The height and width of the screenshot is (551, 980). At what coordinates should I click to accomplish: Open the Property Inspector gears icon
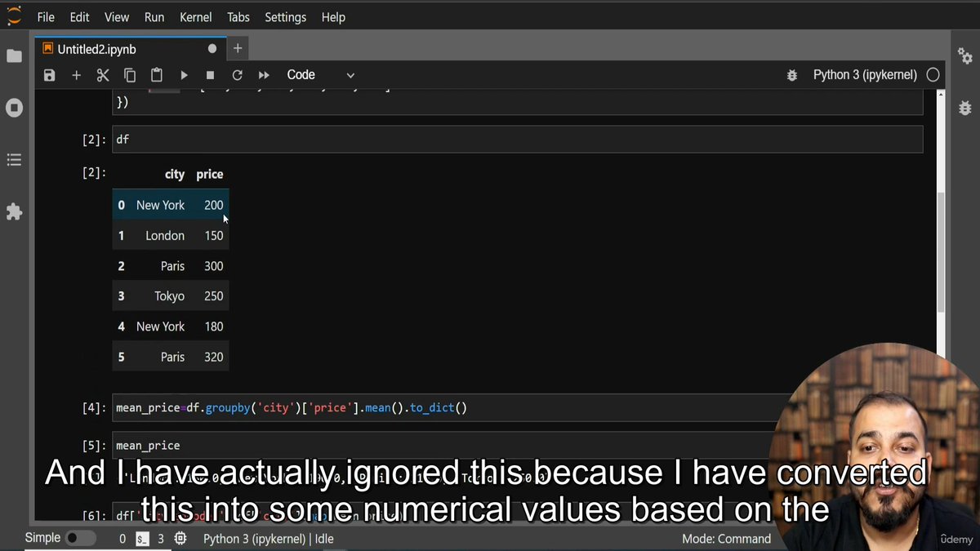pyautogui.click(x=965, y=56)
